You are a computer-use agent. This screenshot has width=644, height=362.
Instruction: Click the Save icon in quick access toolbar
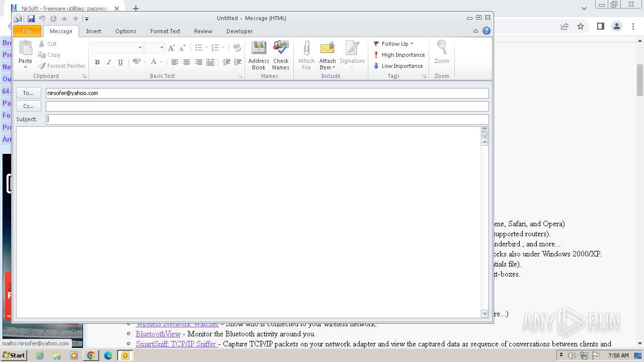point(31,19)
